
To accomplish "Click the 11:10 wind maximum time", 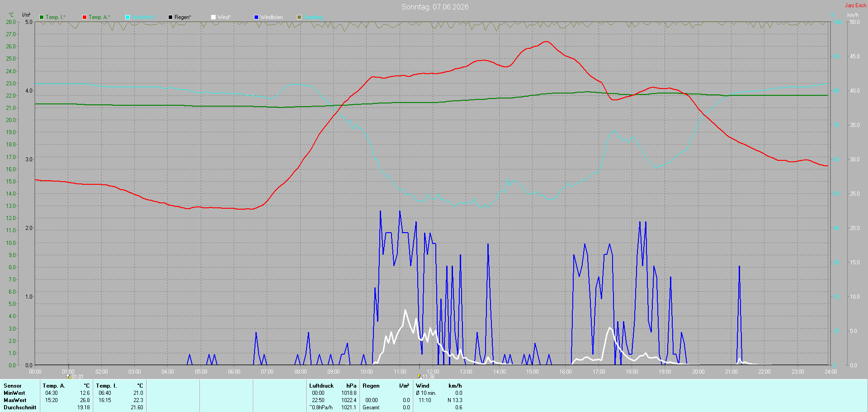I will point(425,400).
